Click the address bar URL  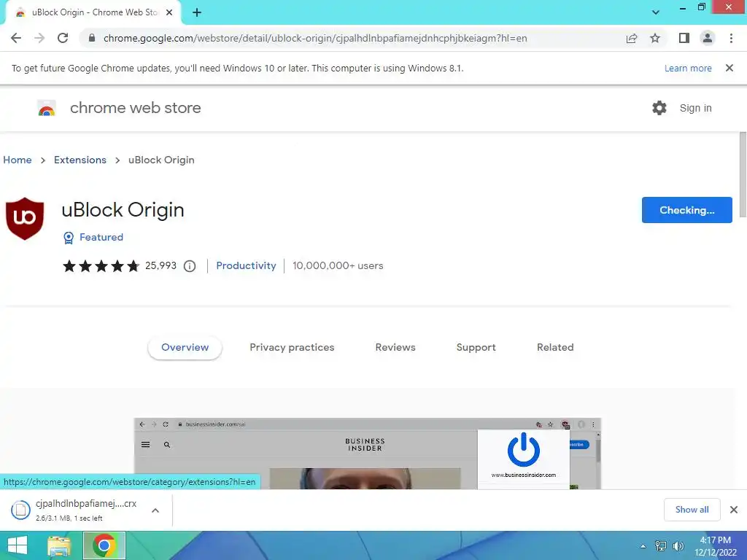click(315, 38)
